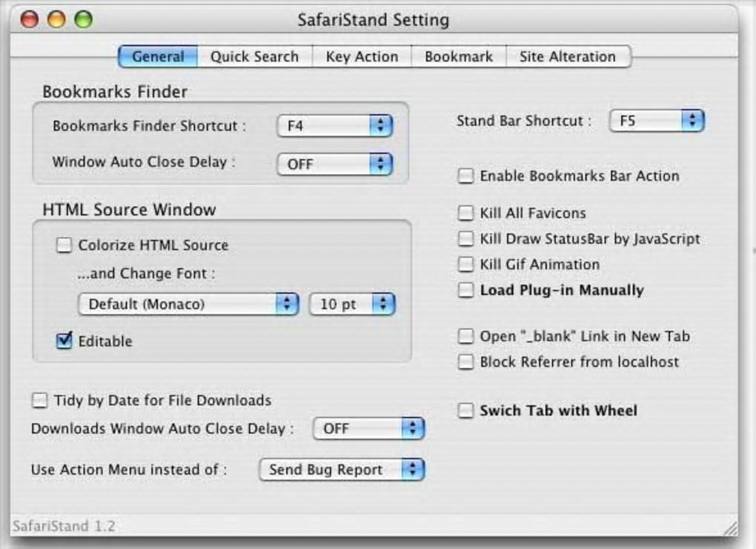This screenshot has height=549, width=756.
Task: Check Block Referrer from localhost
Action: (465, 362)
